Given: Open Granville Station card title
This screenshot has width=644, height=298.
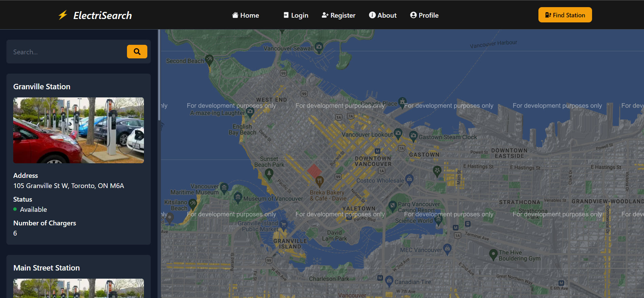Looking at the screenshot, I should (42, 87).
